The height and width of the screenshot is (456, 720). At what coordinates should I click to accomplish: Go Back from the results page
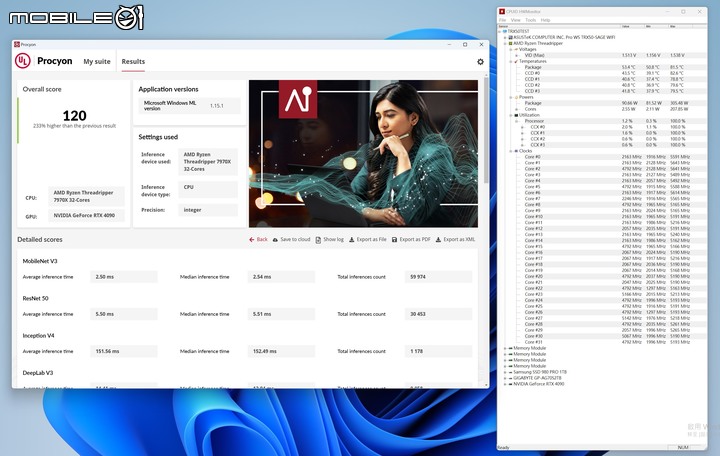point(259,239)
